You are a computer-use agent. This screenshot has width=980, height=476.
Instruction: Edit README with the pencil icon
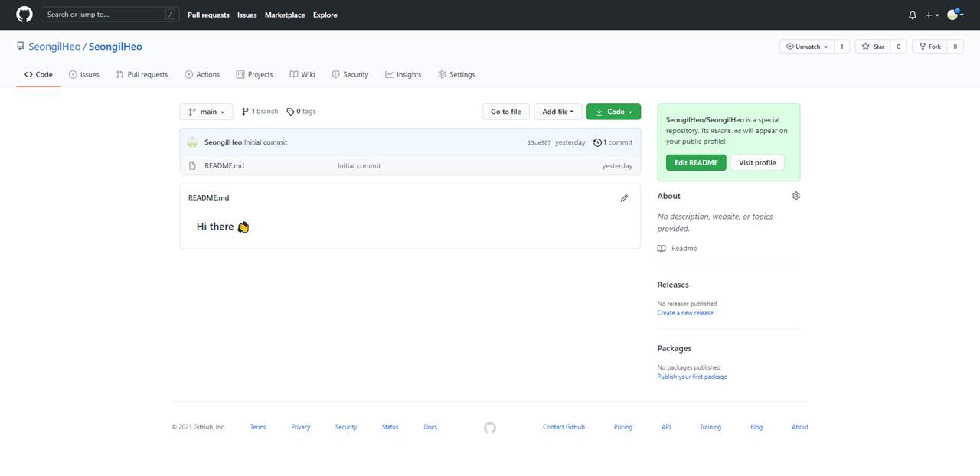pos(624,198)
